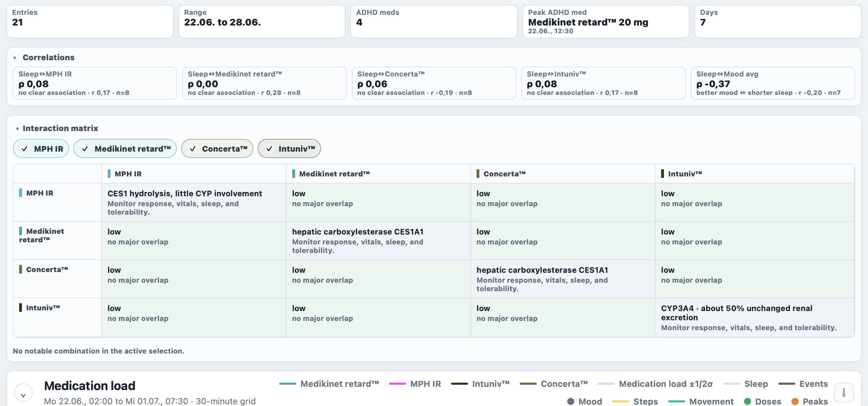Click the low cell for Concerta row, Intuniv column

point(755,279)
